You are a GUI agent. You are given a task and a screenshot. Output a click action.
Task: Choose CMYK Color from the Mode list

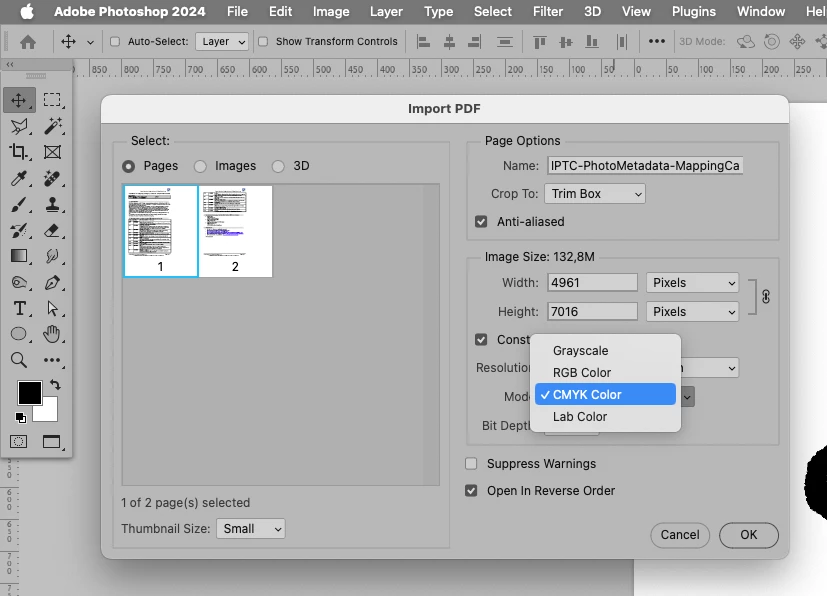[605, 395]
